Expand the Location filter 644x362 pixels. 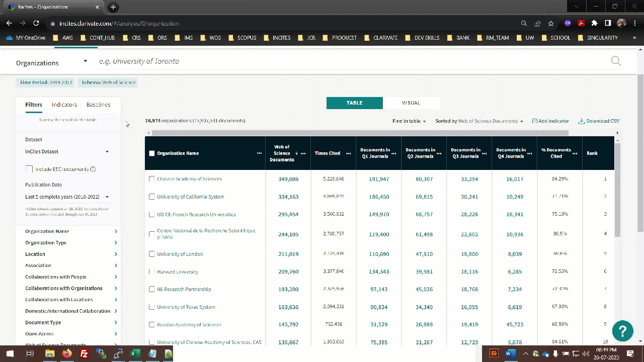coord(71,254)
